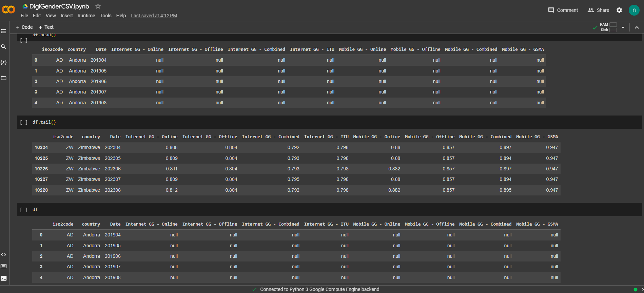This screenshot has width=644, height=293.
Task: Click the value 0.812 in tail table
Action: click(172, 190)
